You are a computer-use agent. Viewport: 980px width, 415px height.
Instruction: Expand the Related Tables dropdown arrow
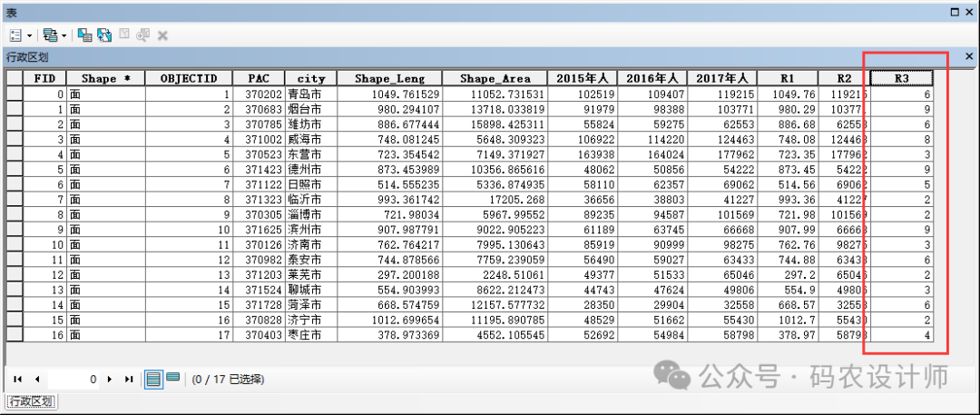(x=64, y=35)
